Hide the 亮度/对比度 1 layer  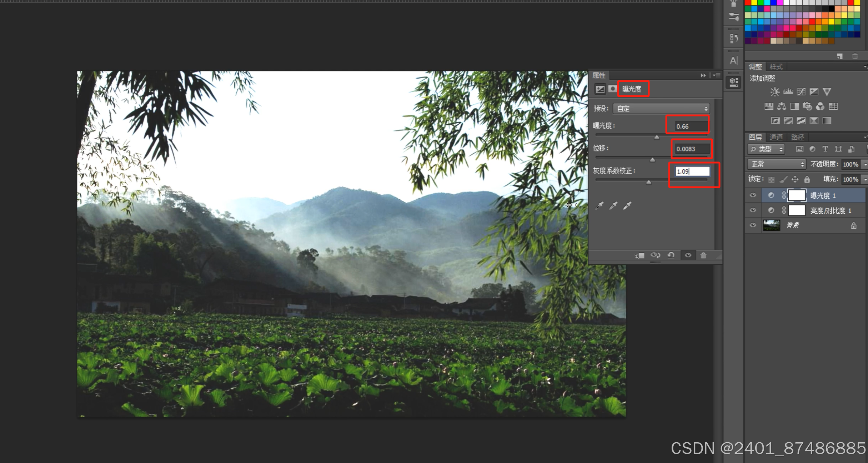point(753,210)
